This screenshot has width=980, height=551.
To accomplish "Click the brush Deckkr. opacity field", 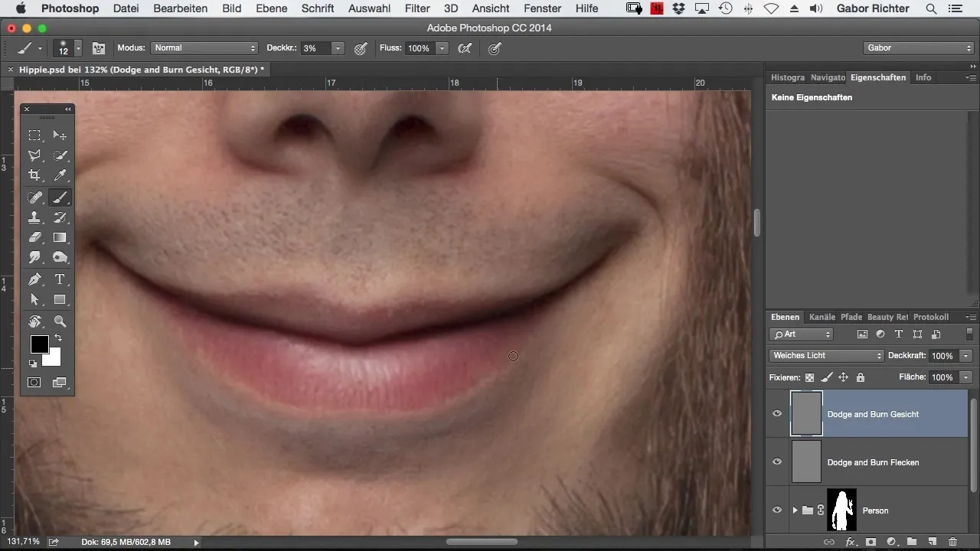I will (315, 48).
